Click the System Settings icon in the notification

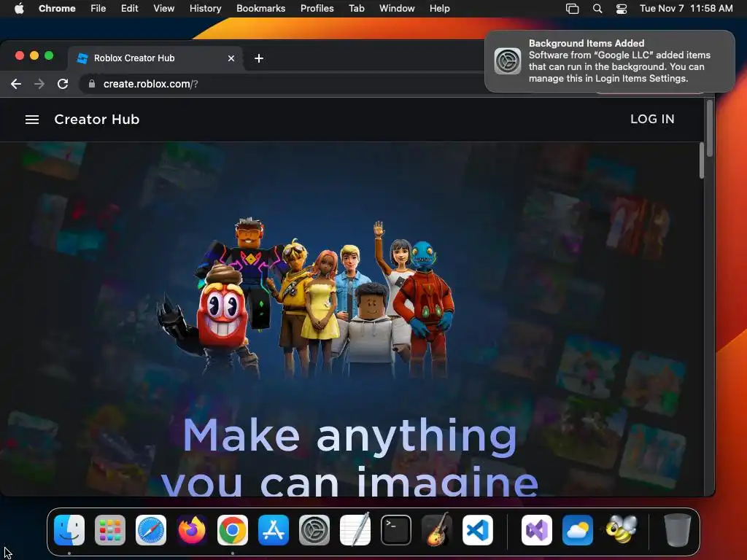click(508, 61)
